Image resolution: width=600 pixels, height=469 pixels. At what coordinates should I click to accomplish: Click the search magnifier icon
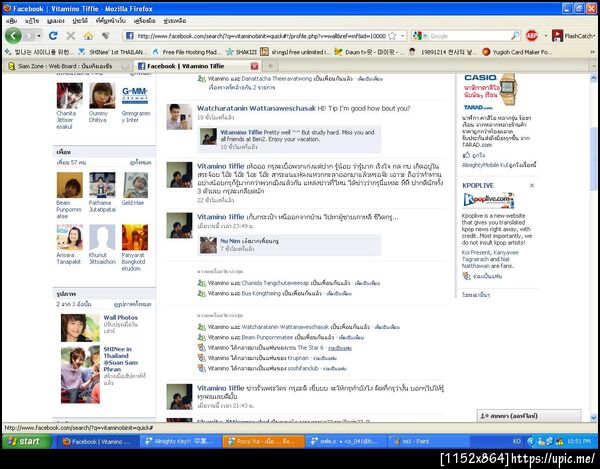pyautogui.click(x=515, y=36)
